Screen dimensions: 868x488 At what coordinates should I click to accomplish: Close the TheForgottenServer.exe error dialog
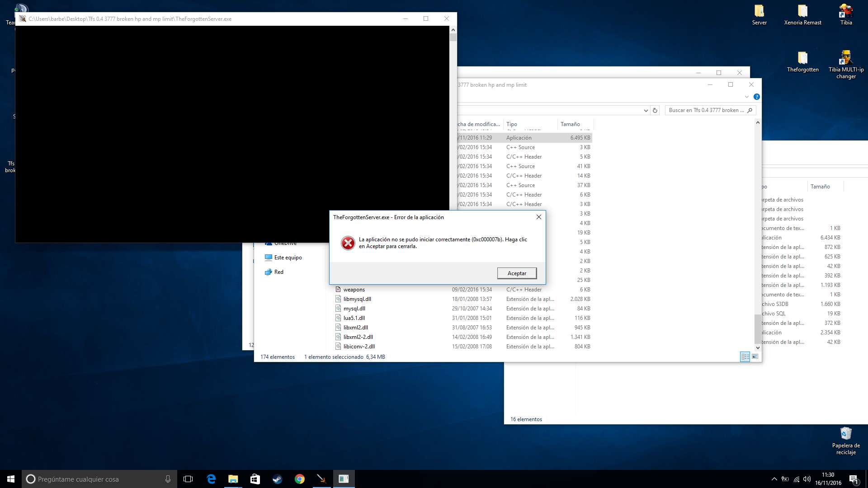pyautogui.click(x=538, y=217)
